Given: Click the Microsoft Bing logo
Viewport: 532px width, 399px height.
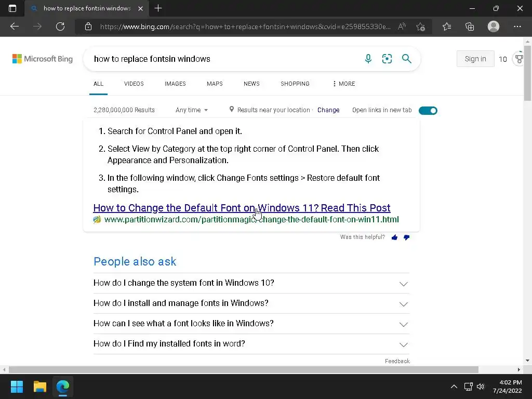Looking at the screenshot, I should coord(43,59).
